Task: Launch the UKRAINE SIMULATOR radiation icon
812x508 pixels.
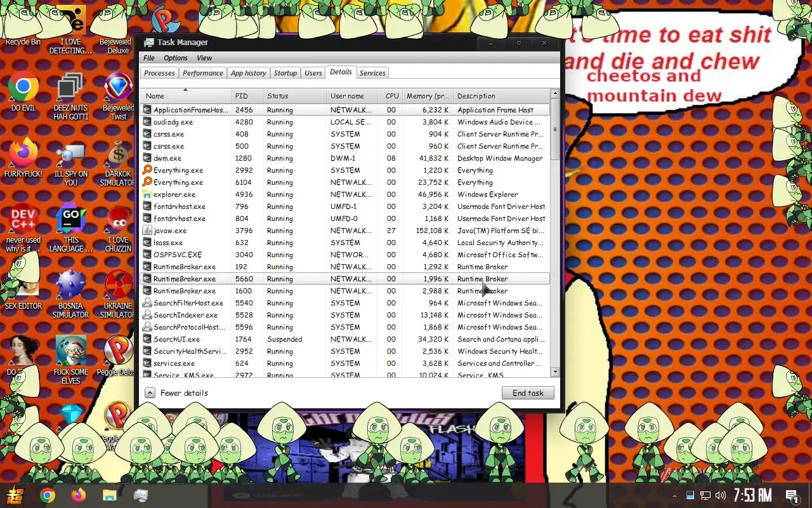Action: tap(118, 295)
